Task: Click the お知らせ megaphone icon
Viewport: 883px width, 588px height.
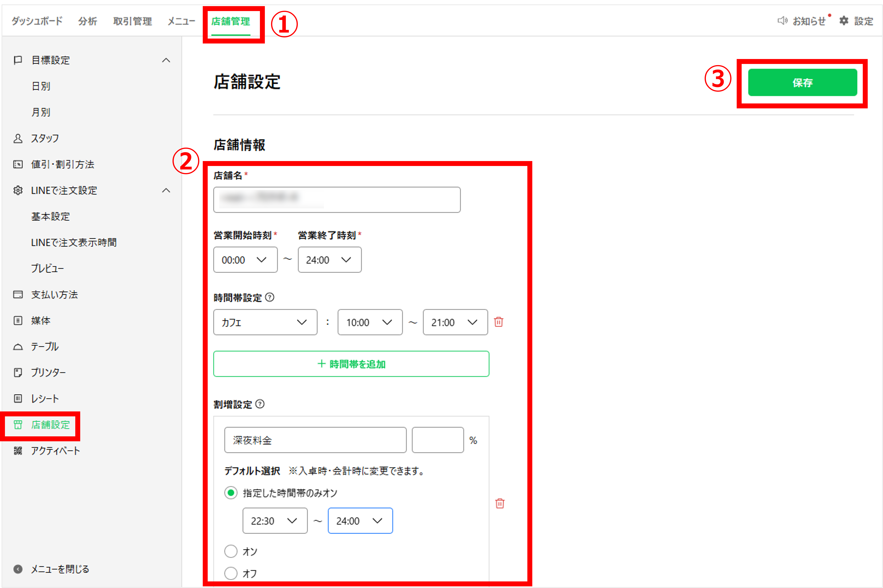Action: [782, 21]
